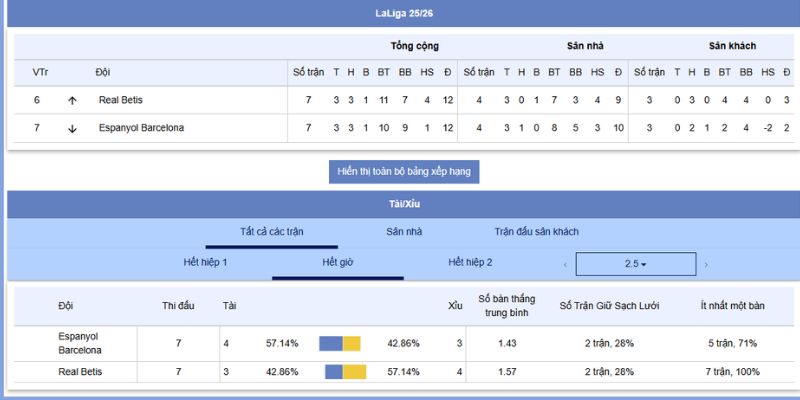The width and height of the screenshot is (800, 400).
Task: Click Espanyol Barcelona over/under percentage bar
Action: point(340,343)
